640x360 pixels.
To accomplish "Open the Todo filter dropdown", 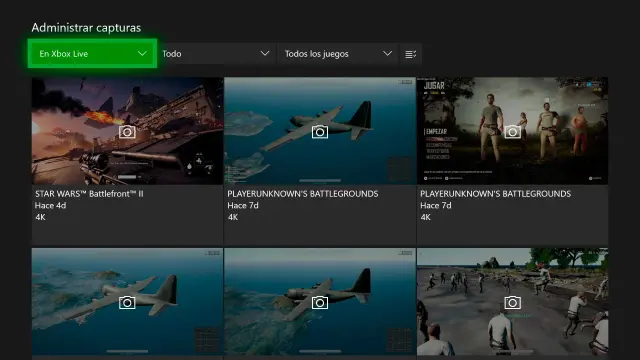I will point(216,53).
